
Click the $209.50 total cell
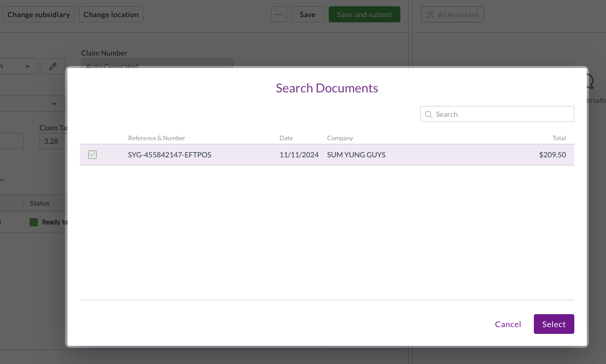click(553, 155)
